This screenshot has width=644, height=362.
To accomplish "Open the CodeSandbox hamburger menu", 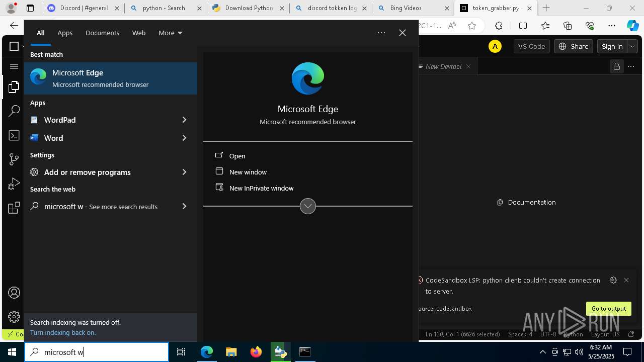I will coord(14,66).
